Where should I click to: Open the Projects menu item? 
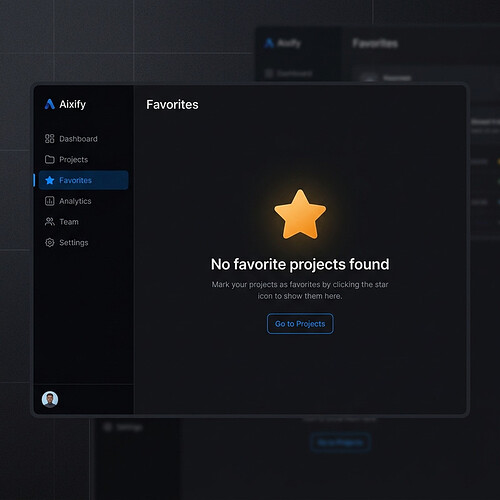coord(83,159)
